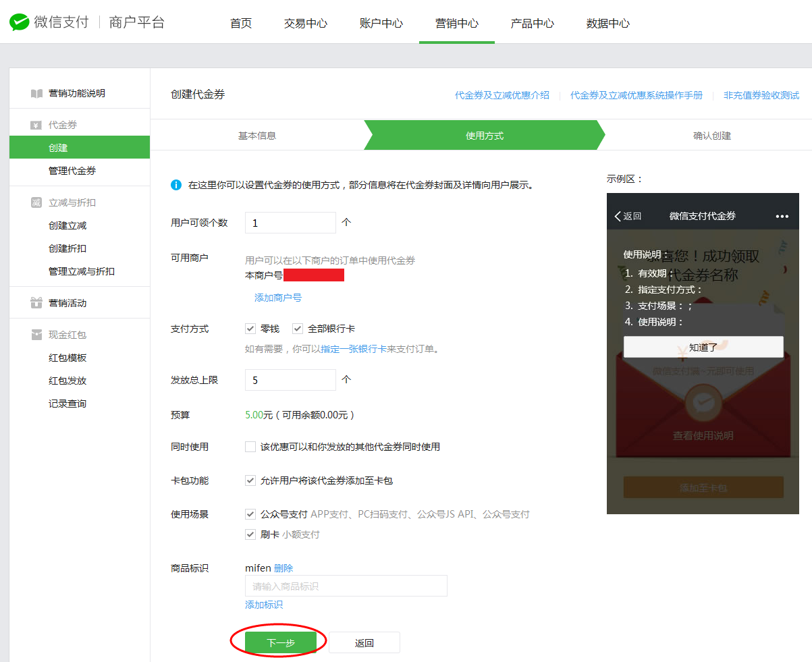
Task: Toggle the 允许用户将该代金券添加至卡包 checkbox
Action: 250,480
